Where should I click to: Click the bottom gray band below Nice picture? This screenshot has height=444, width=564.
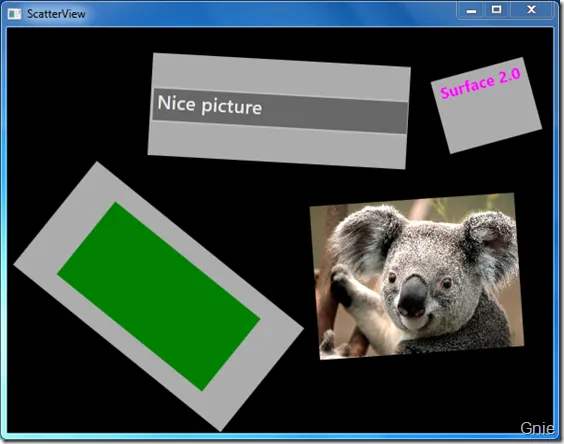(277, 145)
